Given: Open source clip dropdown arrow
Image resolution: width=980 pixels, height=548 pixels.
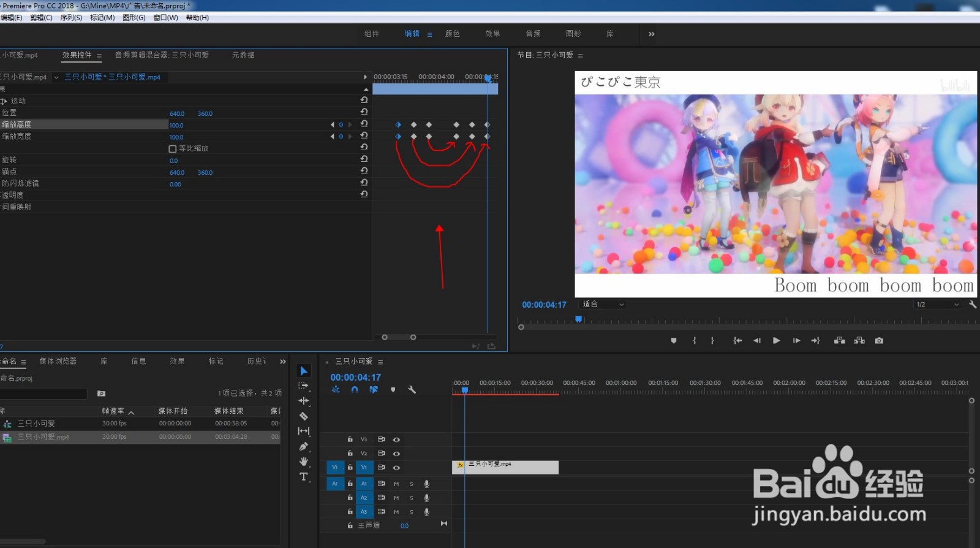Looking at the screenshot, I should pos(56,77).
